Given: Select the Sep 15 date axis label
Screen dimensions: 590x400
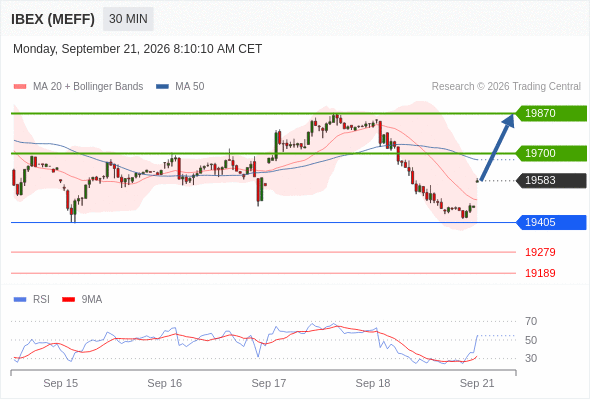Looking at the screenshot, I should coord(61,383).
